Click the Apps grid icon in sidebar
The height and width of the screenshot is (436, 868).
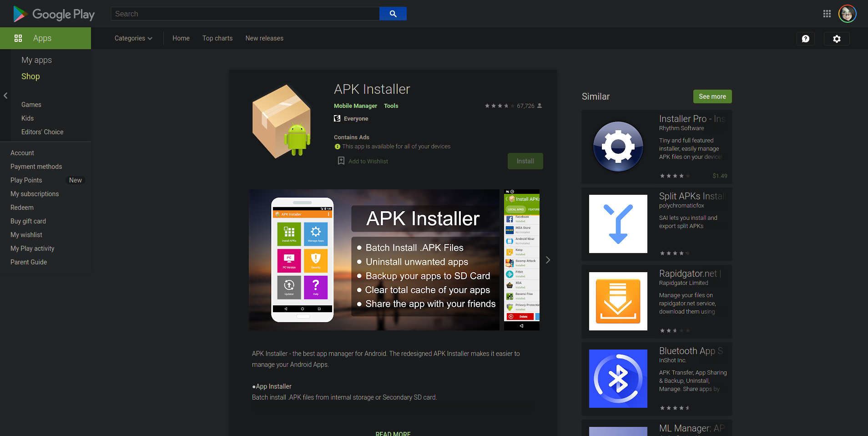coord(18,38)
